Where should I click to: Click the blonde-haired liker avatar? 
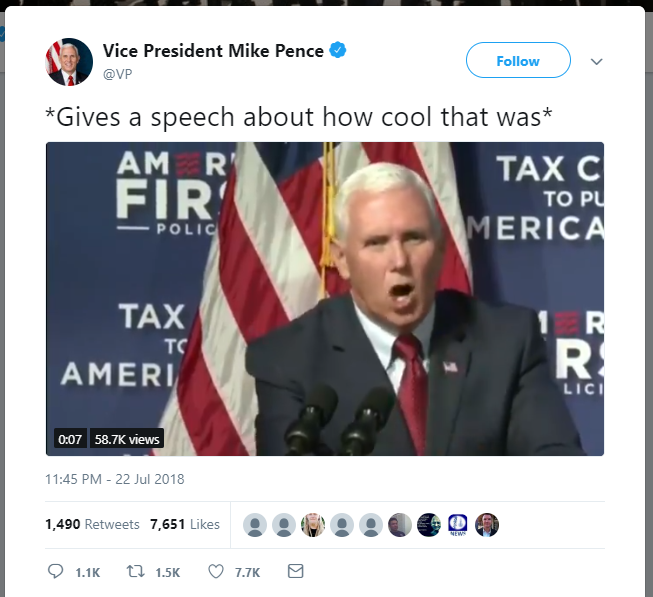pyautogui.click(x=313, y=525)
